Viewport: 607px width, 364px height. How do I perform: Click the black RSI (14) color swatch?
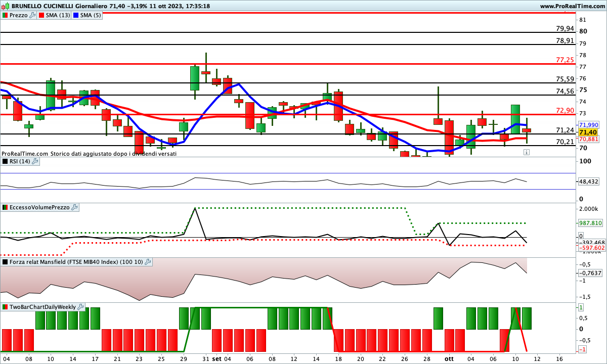[5, 162]
